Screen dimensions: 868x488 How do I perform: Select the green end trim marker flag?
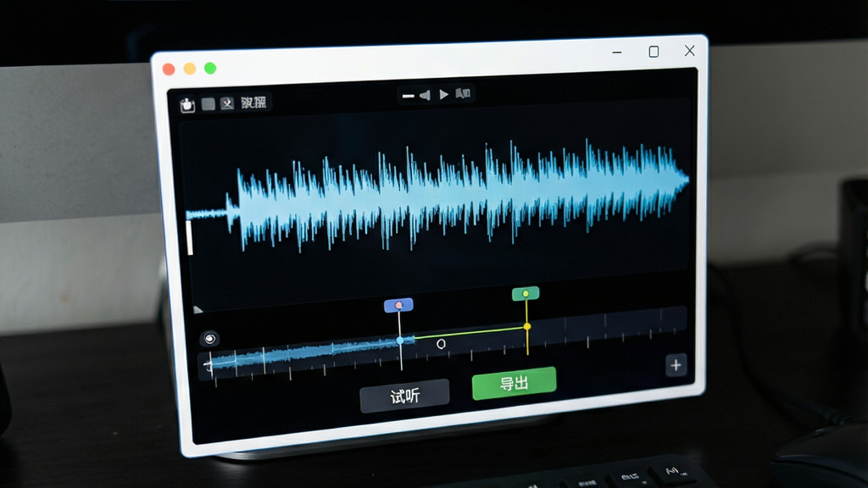pos(526,293)
